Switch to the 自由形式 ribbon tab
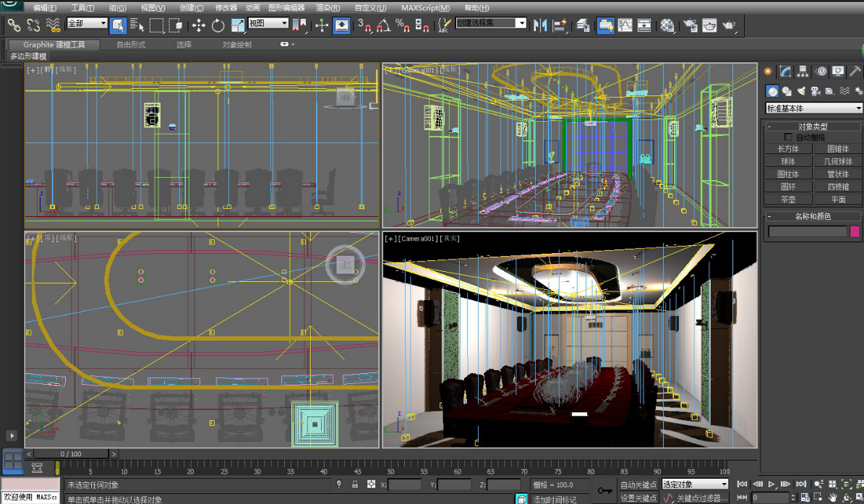The height and width of the screenshot is (504, 864). coord(131,45)
